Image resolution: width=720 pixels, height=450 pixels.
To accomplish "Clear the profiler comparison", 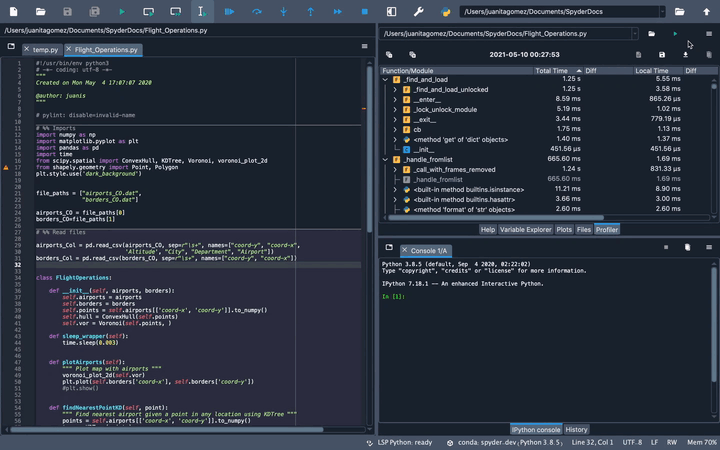I will pos(709,55).
